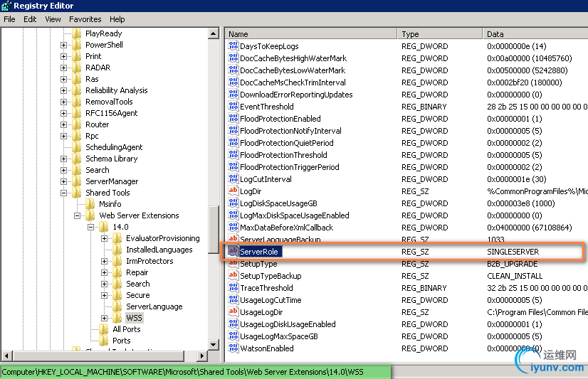
Task: Click the ServerRole string value icon
Action: [233, 251]
